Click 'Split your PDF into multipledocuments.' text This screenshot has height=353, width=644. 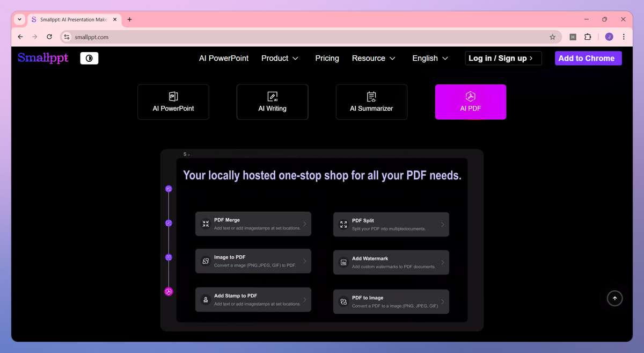[x=389, y=229]
